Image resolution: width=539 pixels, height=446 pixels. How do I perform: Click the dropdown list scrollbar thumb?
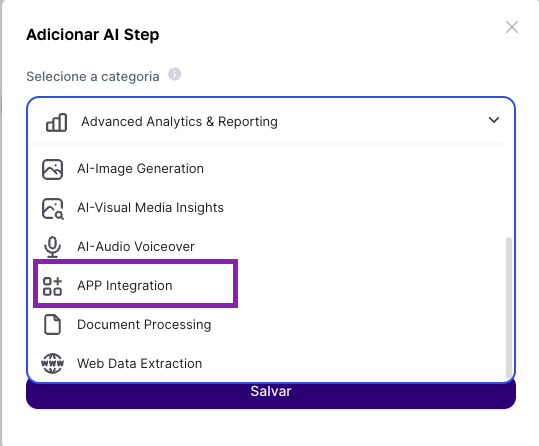[509, 307]
